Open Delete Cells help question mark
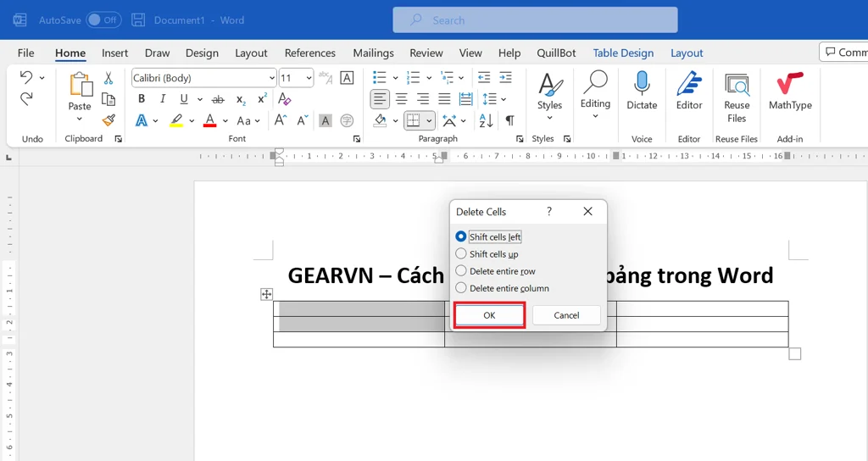Screen dimensions: 868x461 [x=549, y=211]
